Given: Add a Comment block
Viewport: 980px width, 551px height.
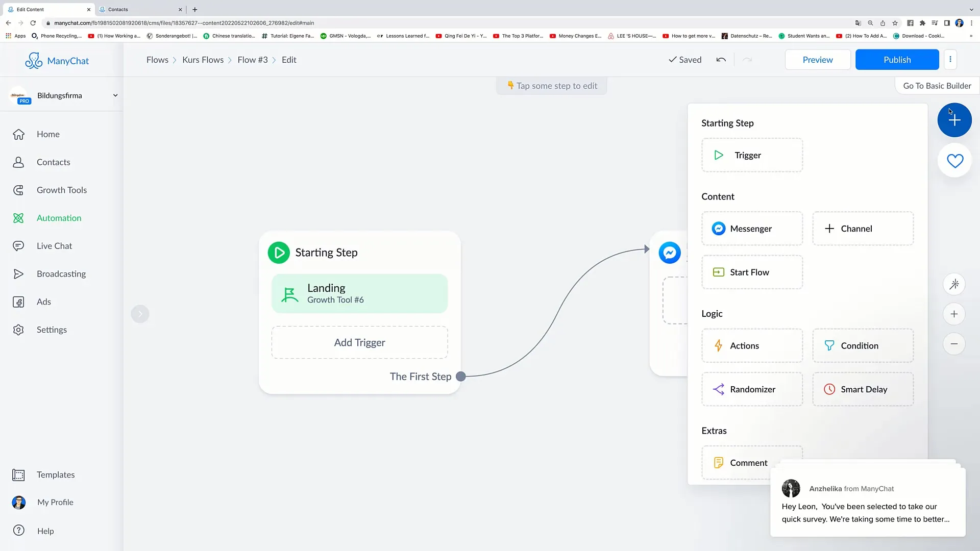Looking at the screenshot, I should click(752, 463).
